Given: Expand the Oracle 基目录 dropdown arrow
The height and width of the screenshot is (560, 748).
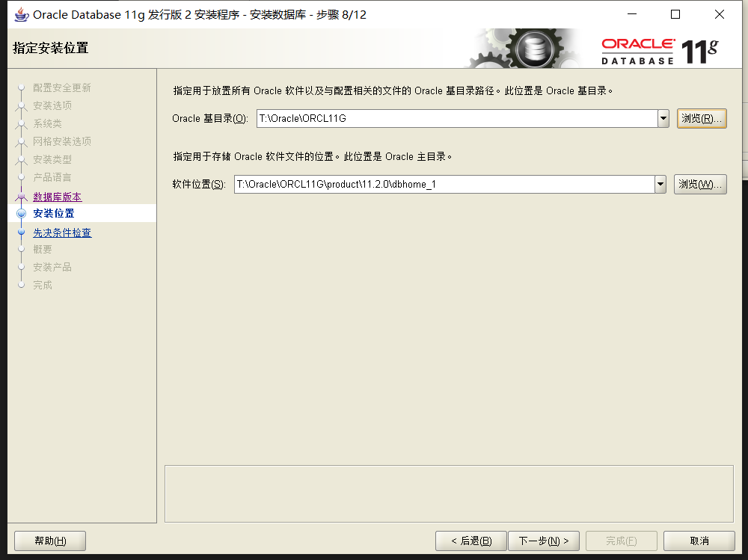Looking at the screenshot, I should click(663, 119).
